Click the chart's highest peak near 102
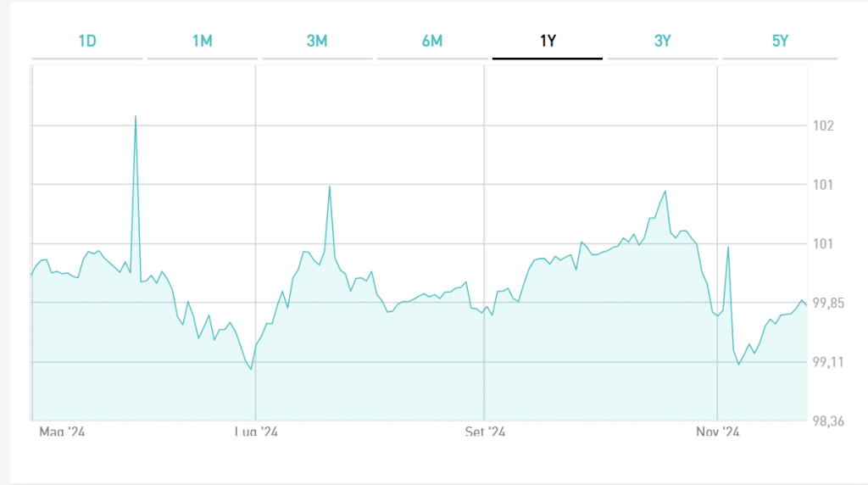The width and height of the screenshot is (868, 485). coord(136,116)
